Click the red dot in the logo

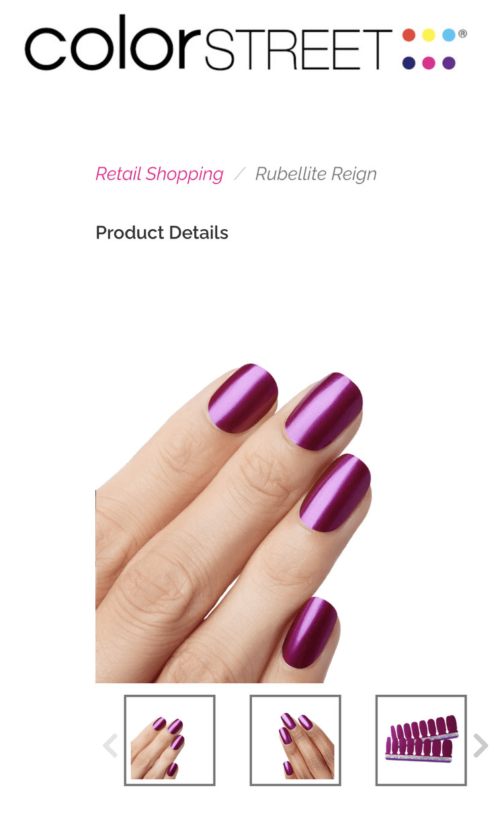409,36
